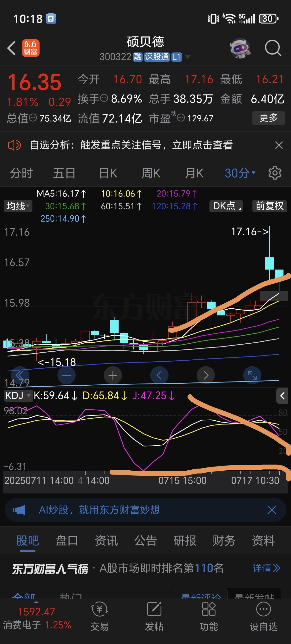Open 消费电子 sector index quote
This screenshot has height=644, width=291.
[x=37, y=619]
